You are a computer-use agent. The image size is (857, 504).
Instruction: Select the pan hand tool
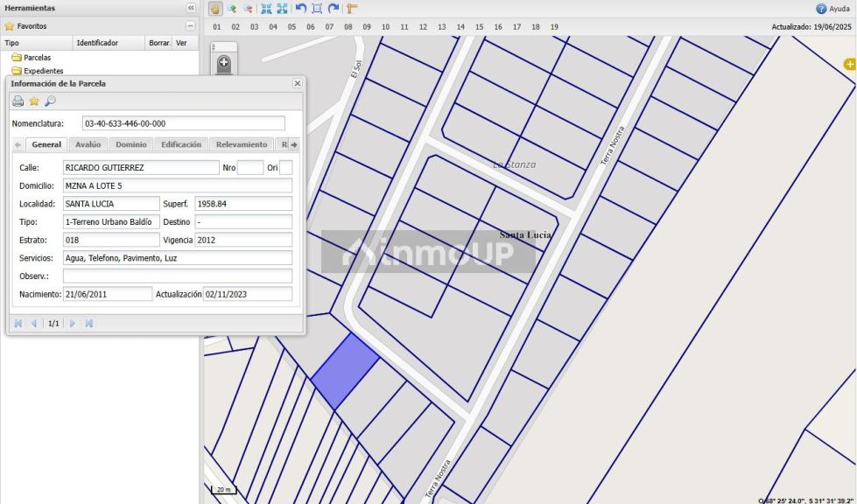[215, 8]
